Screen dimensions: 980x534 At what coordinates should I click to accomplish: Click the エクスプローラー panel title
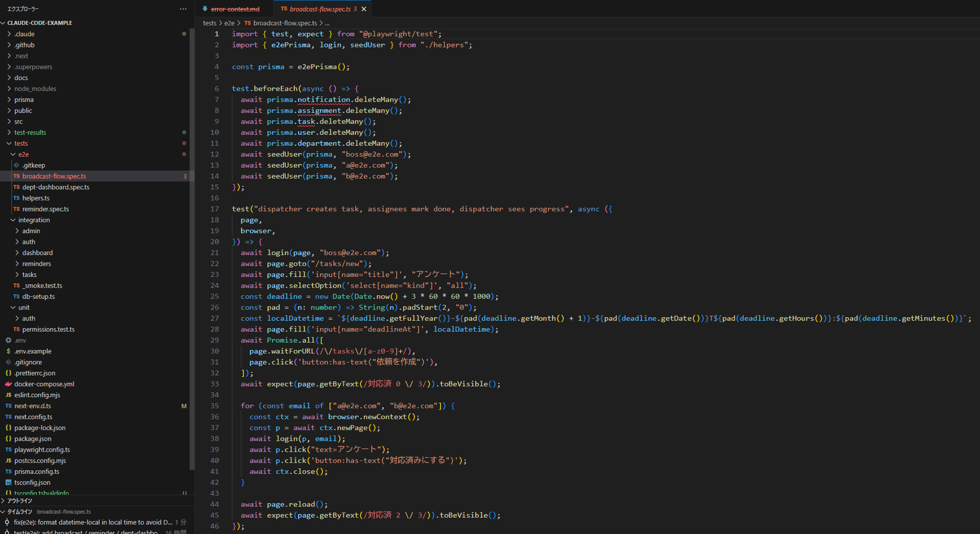(x=23, y=9)
